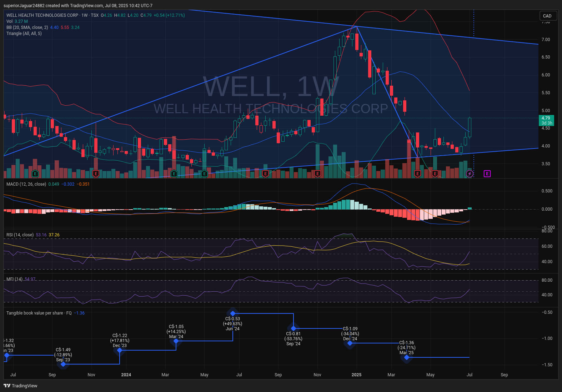This screenshot has width=562, height=392.
Task: Click the -1.00 label on book value scale
Action: pos(547,338)
